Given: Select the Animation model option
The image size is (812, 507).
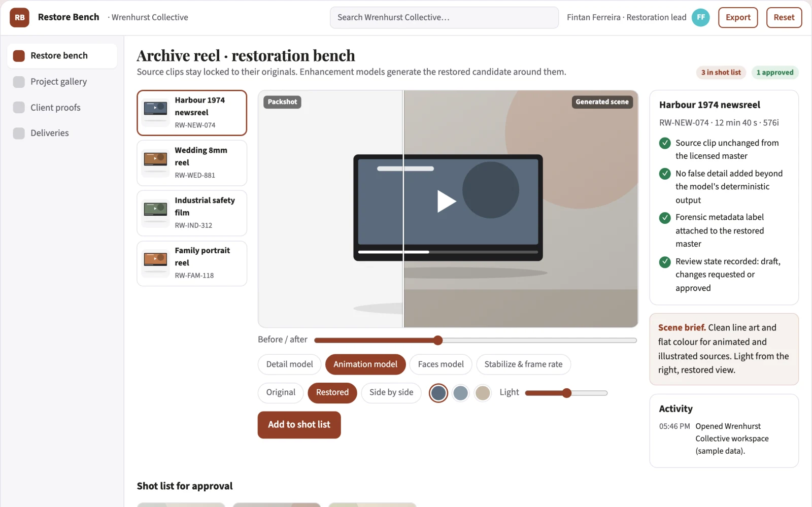Looking at the screenshot, I should [365, 364].
